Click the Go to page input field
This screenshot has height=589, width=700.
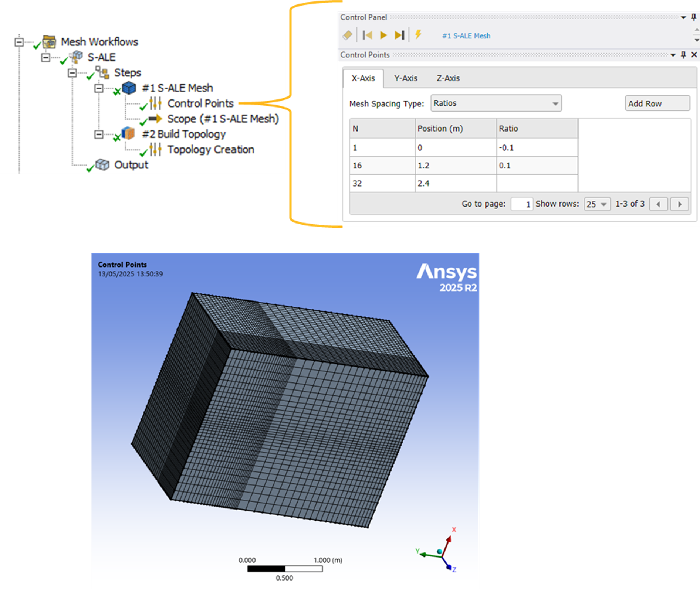point(521,204)
